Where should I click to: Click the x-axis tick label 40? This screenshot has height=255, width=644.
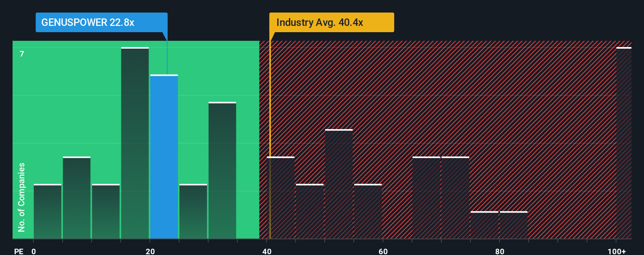click(x=267, y=251)
